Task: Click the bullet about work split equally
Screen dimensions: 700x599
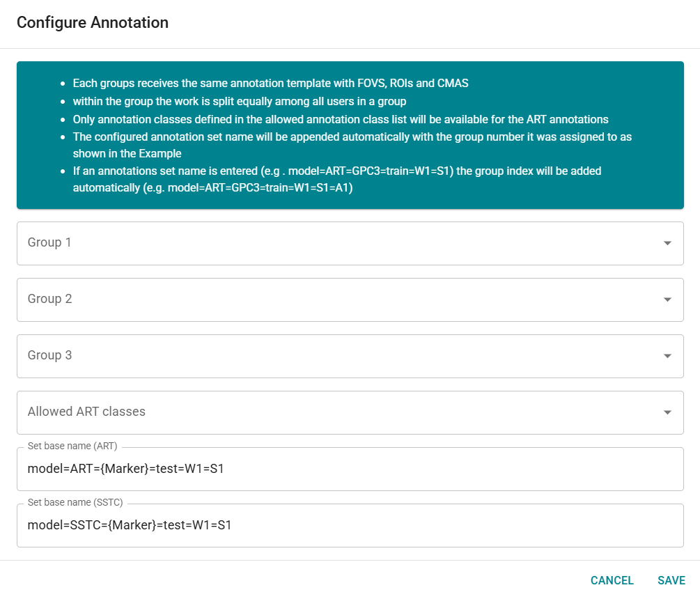Action: tap(240, 102)
